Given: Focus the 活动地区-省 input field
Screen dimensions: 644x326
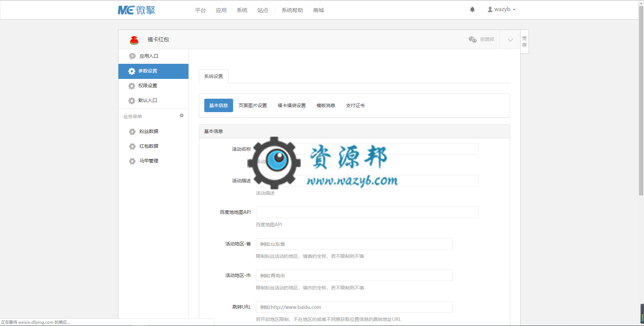Looking at the screenshot, I should coord(354,244).
